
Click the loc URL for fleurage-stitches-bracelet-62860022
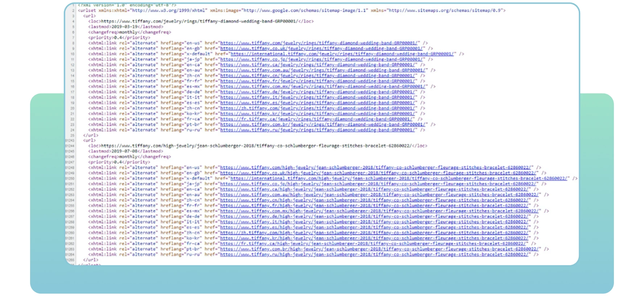[256, 146]
